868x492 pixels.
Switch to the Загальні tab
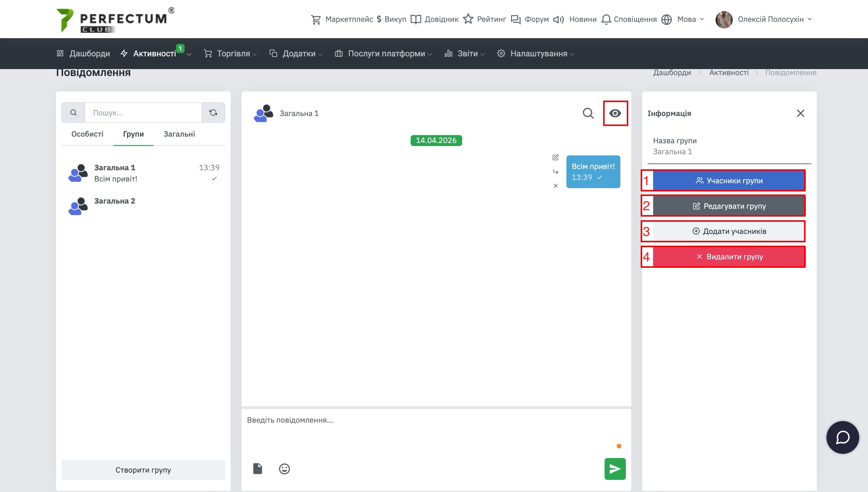pos(179,134)
